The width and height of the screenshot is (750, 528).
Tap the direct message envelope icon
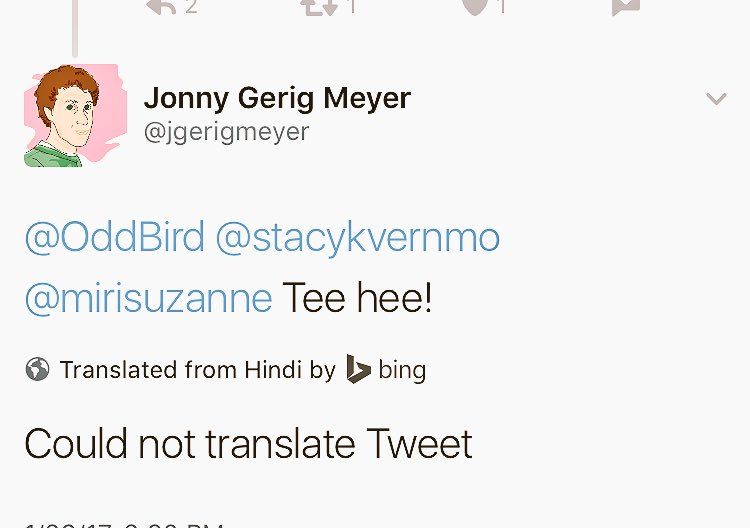tap(626, 6)
